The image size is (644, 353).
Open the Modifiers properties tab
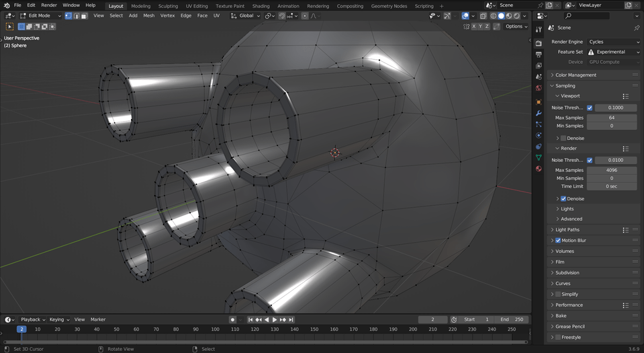point(539,113)
